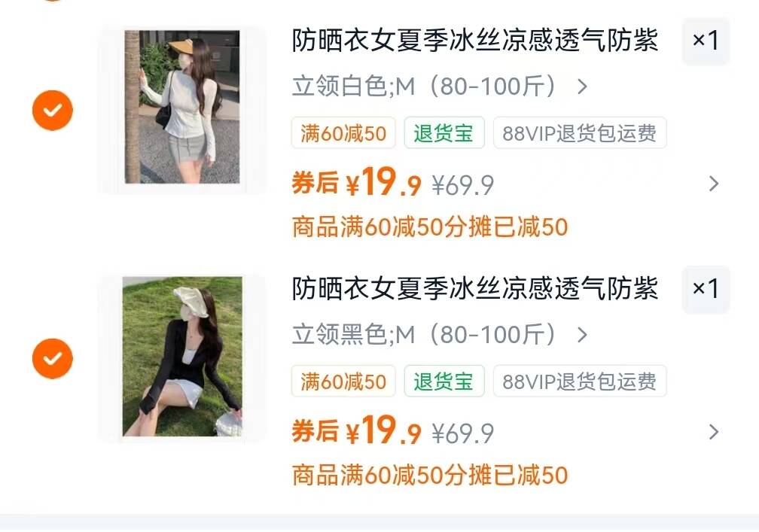
Task: Change quantity ×1 of white jacket
Action: click(706, 41)
